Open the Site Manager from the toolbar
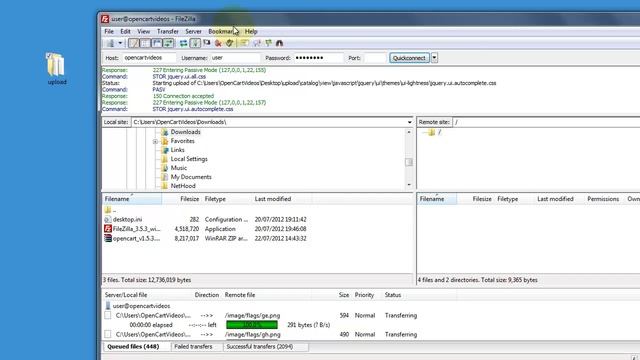This screenshot has width=640, height=360. (x=110, y=43)
